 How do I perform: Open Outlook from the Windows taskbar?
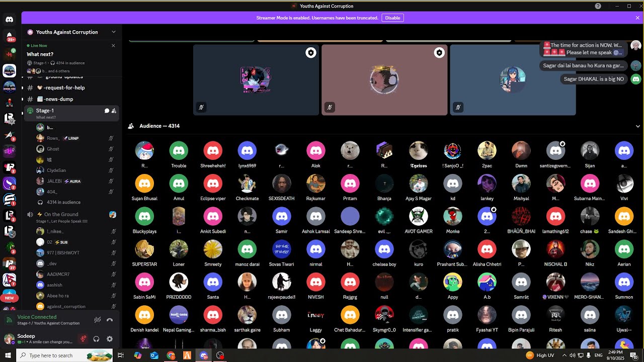[x=154, y=355]
